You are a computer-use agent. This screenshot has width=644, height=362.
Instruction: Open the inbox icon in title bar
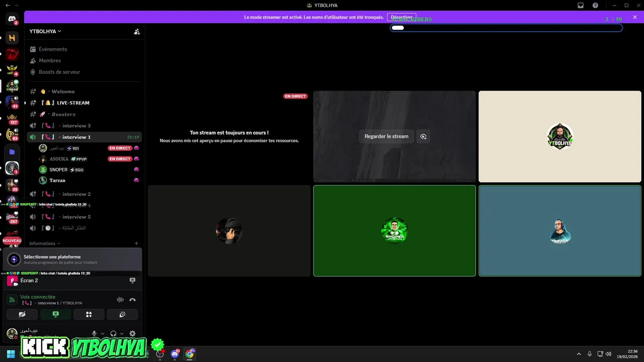[581, 6]
